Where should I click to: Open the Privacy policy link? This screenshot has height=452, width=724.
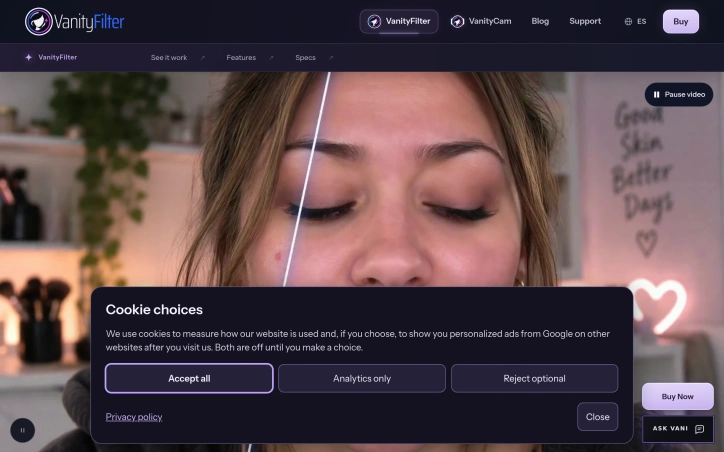[x=134, y=417]
